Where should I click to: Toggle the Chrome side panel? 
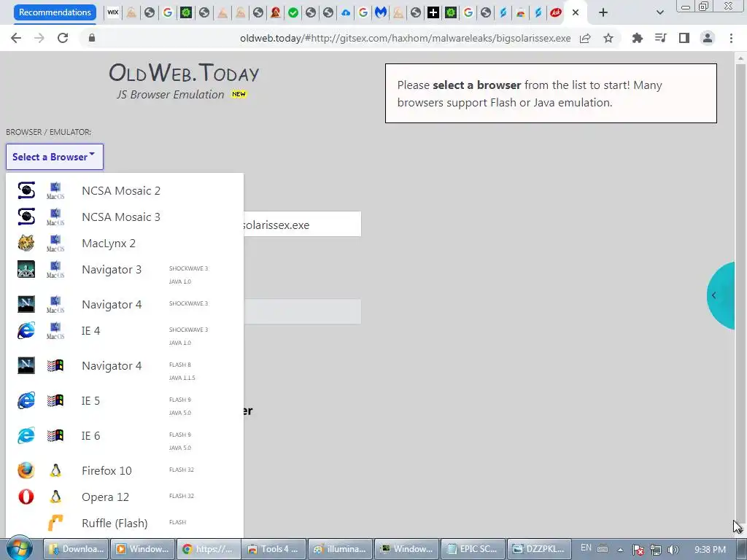pyautogui.click(x=684, y=38)
